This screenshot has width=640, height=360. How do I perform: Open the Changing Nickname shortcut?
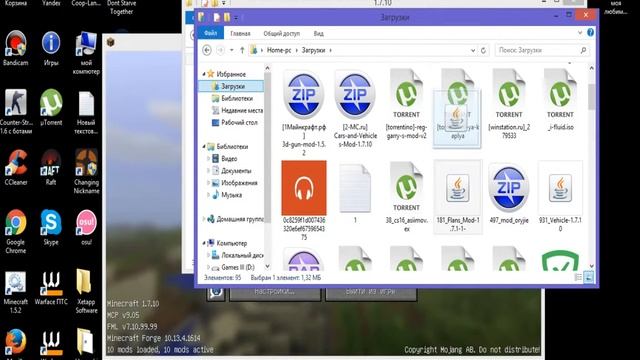(86, 171)
